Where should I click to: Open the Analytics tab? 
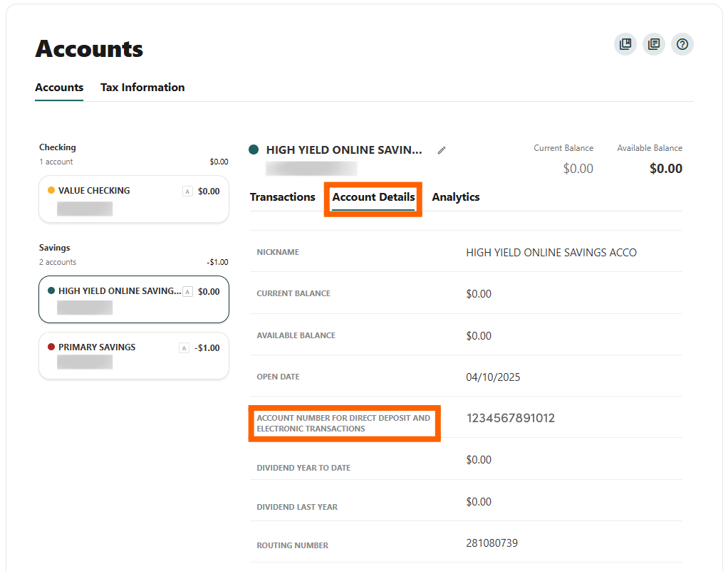(456, 197)
